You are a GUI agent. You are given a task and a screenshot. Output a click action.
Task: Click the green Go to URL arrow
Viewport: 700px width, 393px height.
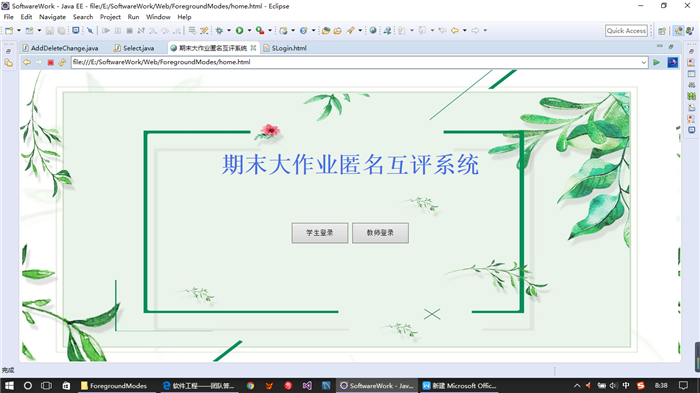(x=656, y=63)
